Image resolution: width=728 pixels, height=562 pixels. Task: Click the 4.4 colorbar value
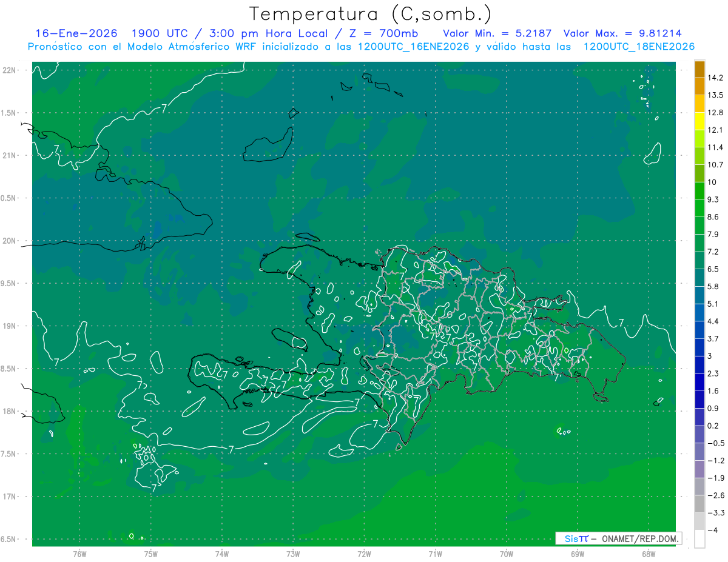tap(713, 321)
